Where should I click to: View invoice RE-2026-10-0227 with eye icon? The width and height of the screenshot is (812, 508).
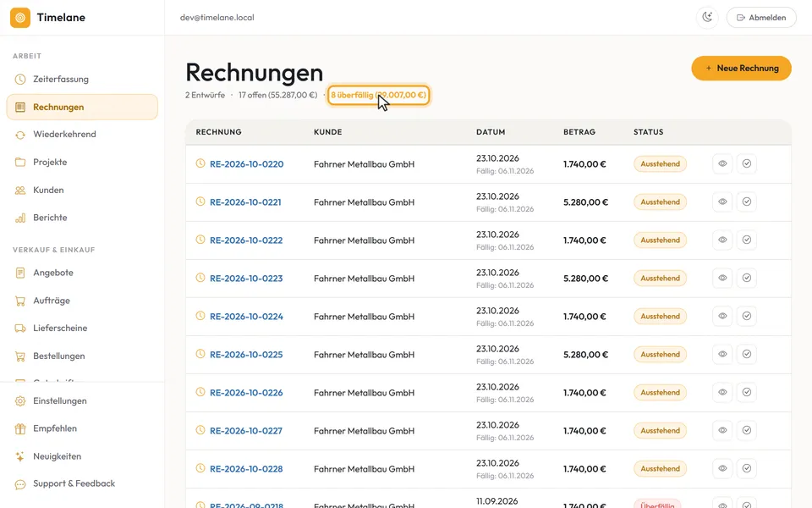[x=722, y=430]
